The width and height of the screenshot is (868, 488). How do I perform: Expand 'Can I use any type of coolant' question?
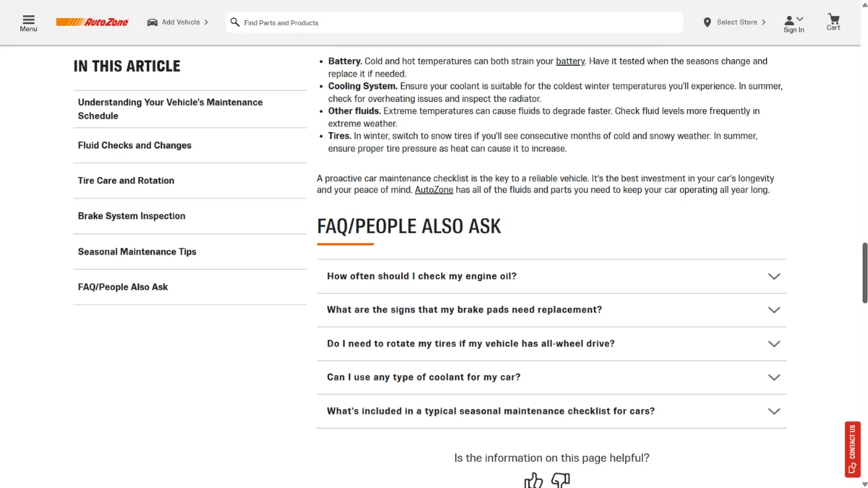(551, 377)
